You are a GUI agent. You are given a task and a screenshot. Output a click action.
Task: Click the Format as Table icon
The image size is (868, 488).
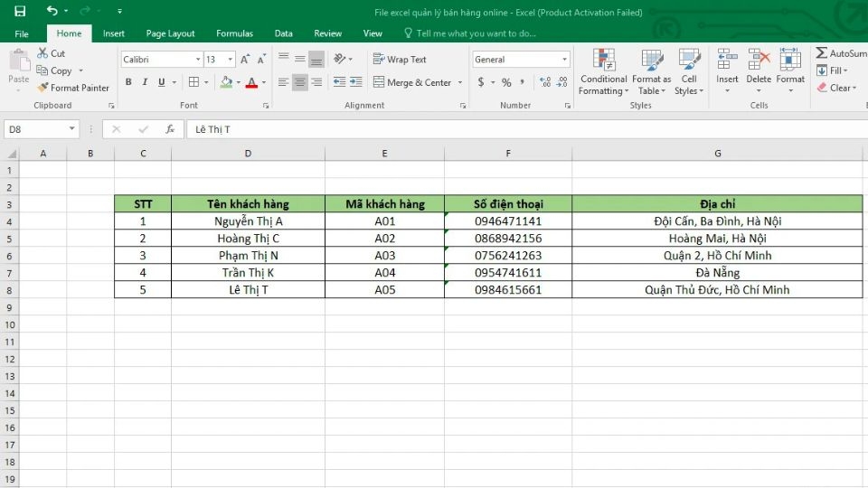[651, 71]
